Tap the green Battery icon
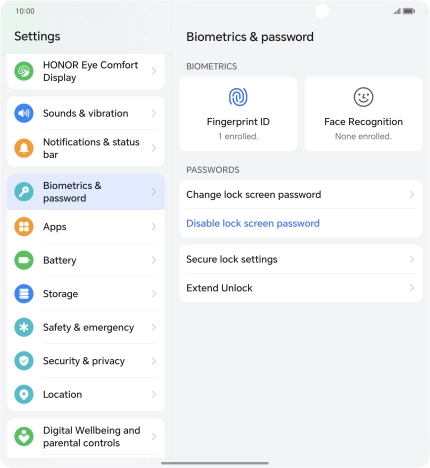This screenshot has width=430, height=468. [24, 260]
